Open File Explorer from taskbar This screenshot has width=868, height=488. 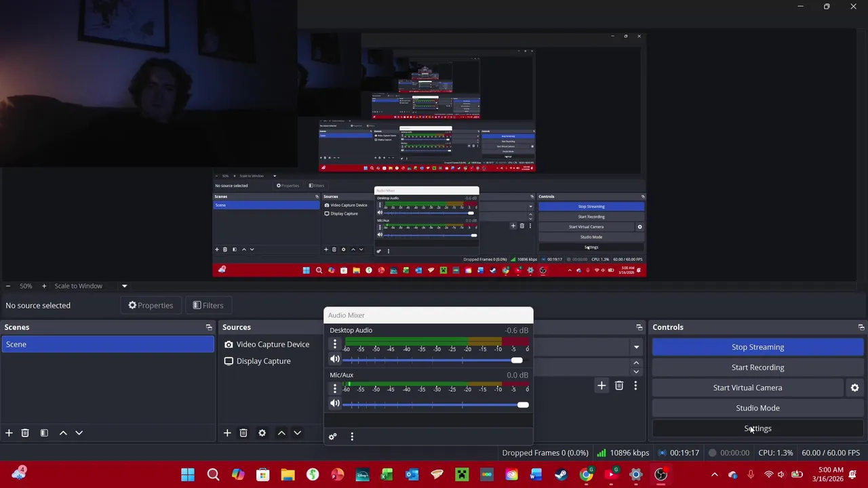click(x=288, y=474)
